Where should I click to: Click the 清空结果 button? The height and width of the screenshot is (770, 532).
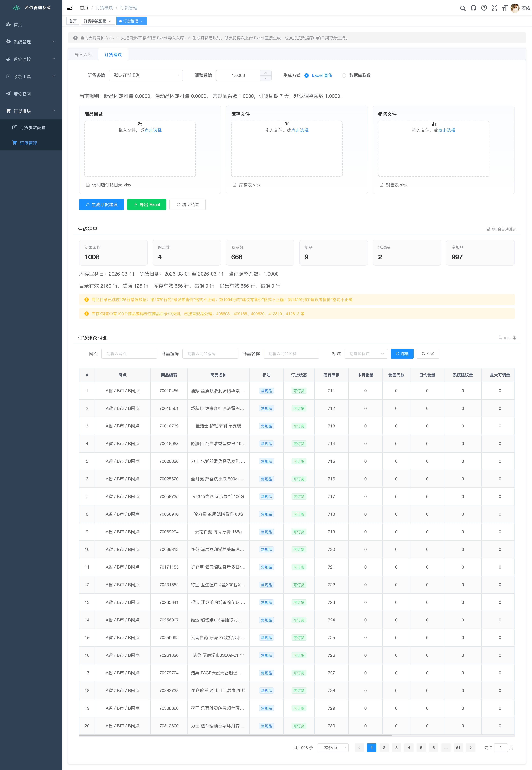(187, 204)
